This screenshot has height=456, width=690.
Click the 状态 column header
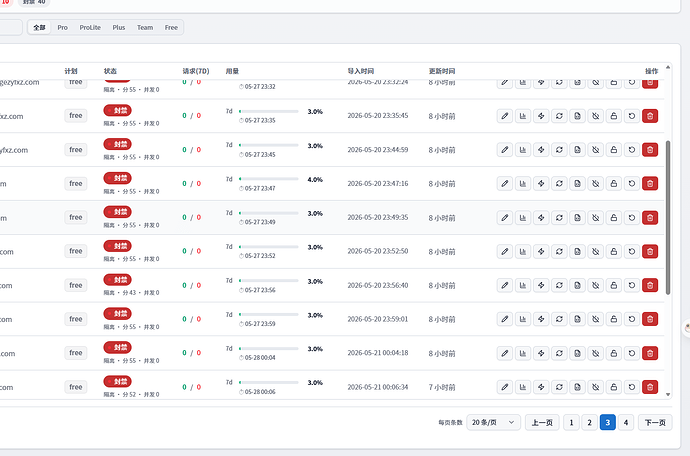pos(110,71)
